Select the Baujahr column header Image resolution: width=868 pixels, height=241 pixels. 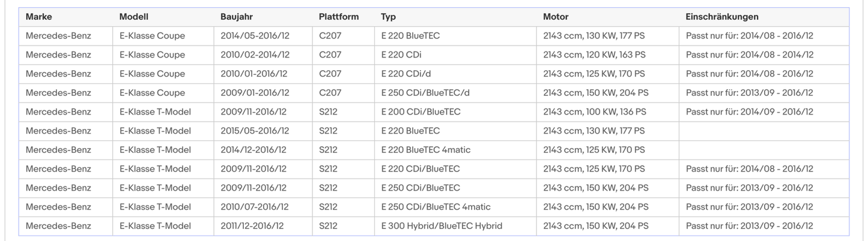pyautogui.click(x=237, y=17)
